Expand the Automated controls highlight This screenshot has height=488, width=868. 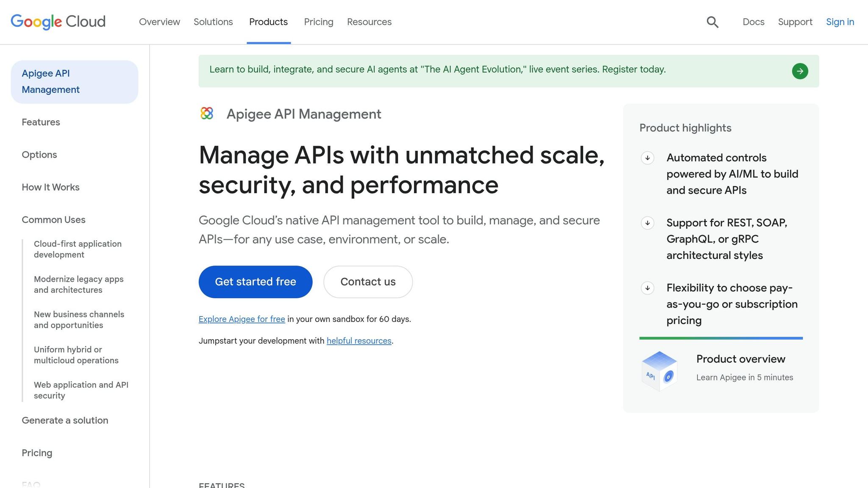coord(647,158)
